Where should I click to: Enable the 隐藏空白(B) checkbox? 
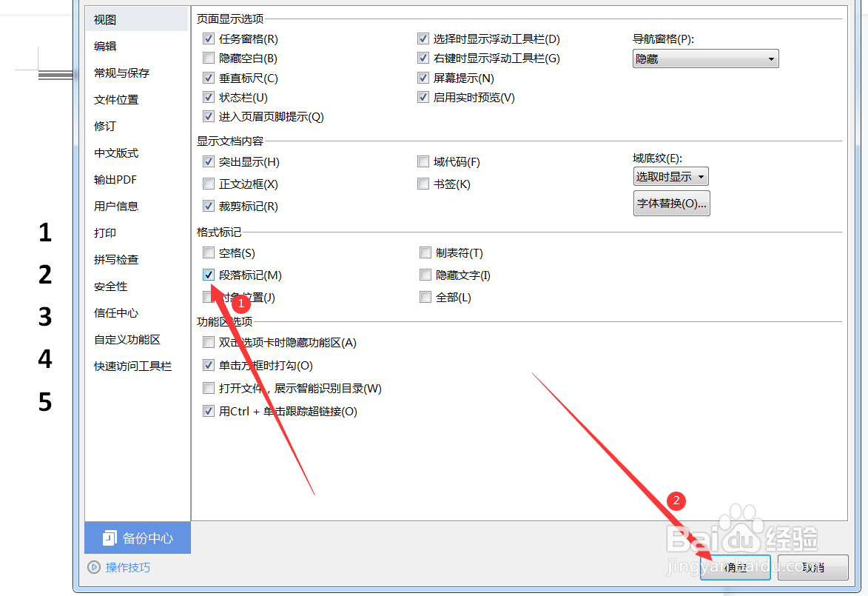coord(209,58)
